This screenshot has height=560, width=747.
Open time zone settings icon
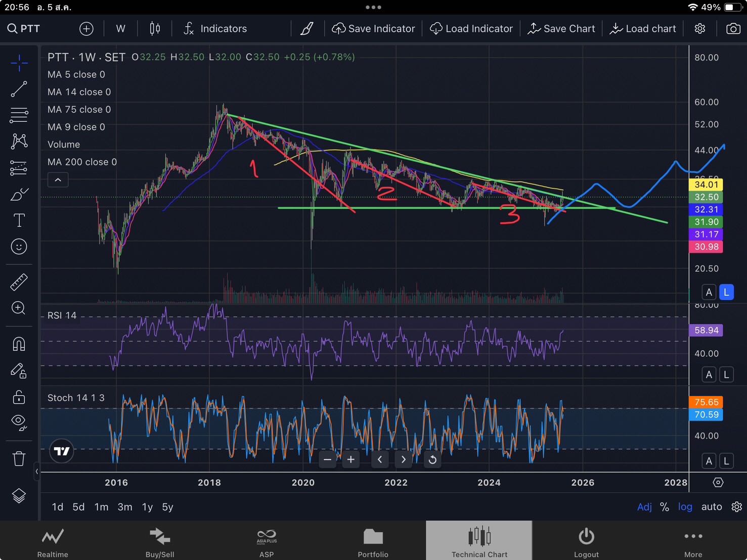tap(718, 482)
